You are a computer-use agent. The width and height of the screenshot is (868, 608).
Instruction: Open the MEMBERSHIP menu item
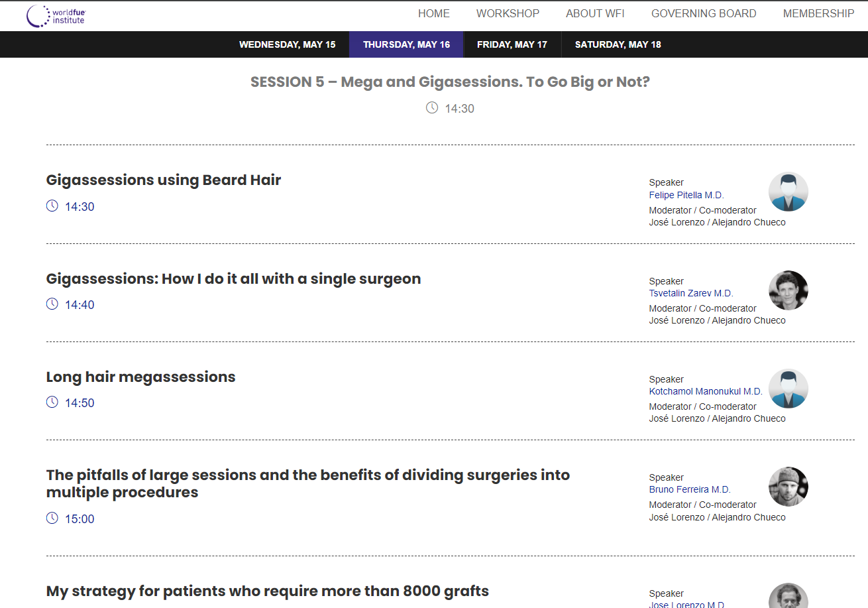[x=818, y=13]
